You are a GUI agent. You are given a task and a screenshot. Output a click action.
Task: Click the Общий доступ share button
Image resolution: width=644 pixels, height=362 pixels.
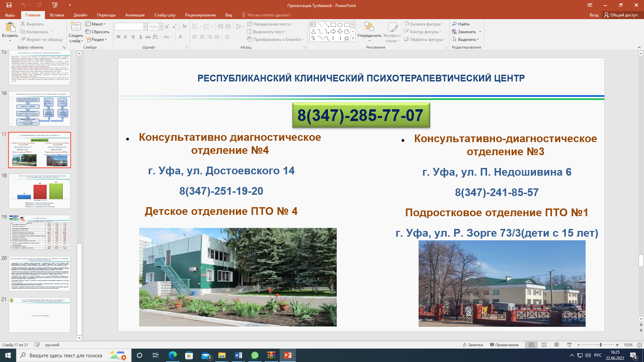click(x=621, y=15)
